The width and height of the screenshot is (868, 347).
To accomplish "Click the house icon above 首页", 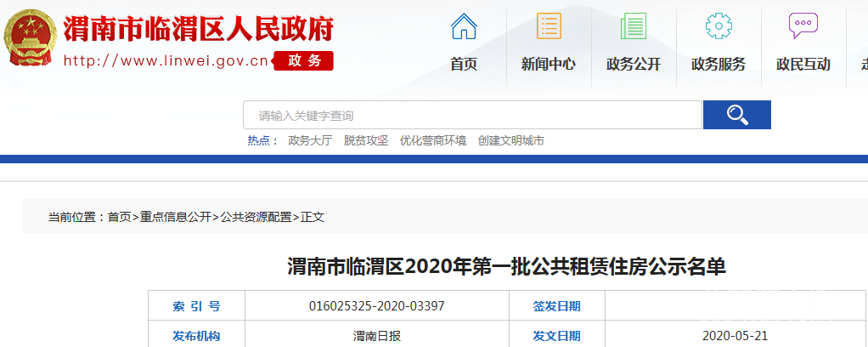I will point(464,26).
